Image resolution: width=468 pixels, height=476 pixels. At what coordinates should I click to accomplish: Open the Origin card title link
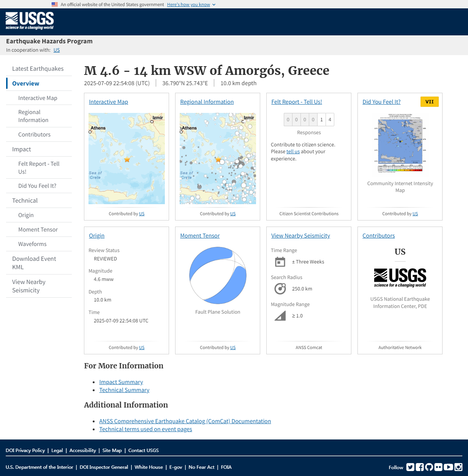pos(97,236)
